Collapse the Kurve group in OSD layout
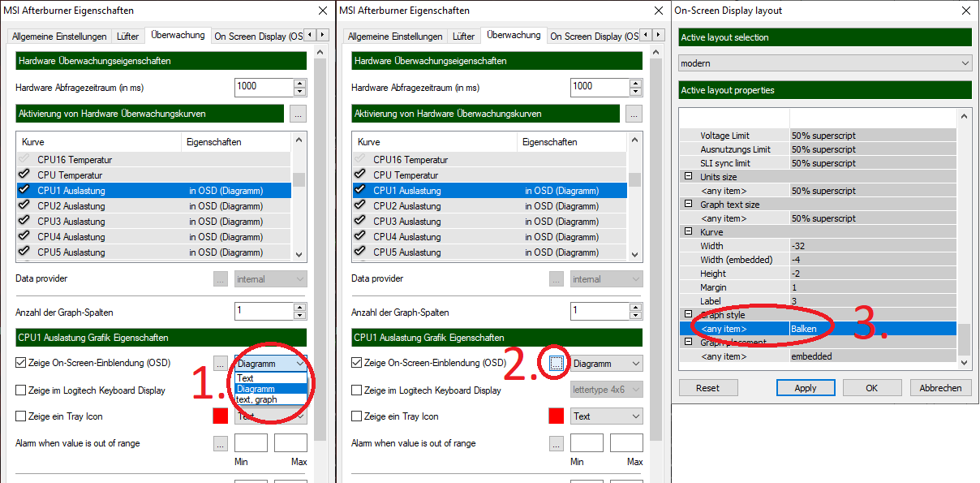 tap(689, 231)
